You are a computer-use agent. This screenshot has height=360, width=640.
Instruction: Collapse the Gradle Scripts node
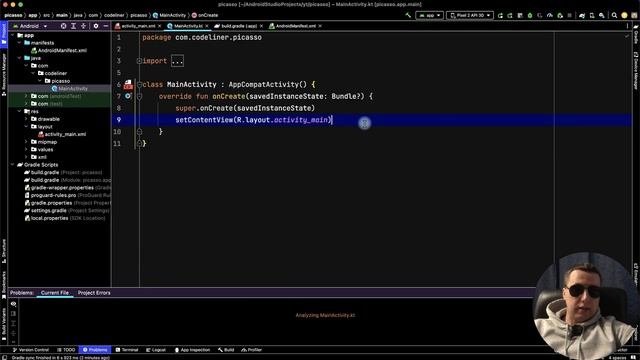13,165
